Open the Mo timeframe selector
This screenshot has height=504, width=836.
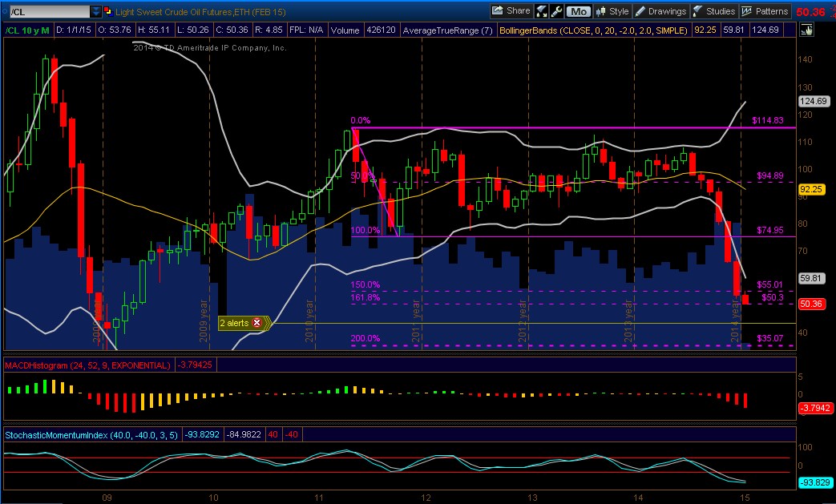pyautogui.click(x=579, y=11)
